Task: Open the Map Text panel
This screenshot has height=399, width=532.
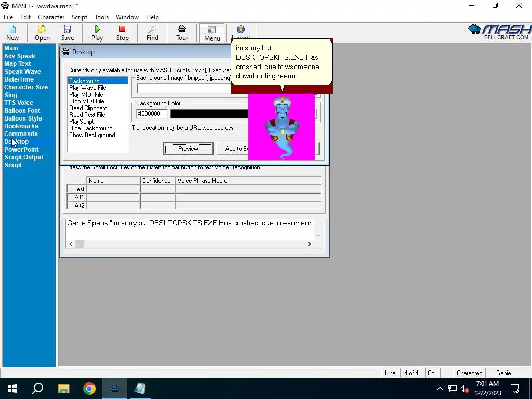Action: [18, 64]
